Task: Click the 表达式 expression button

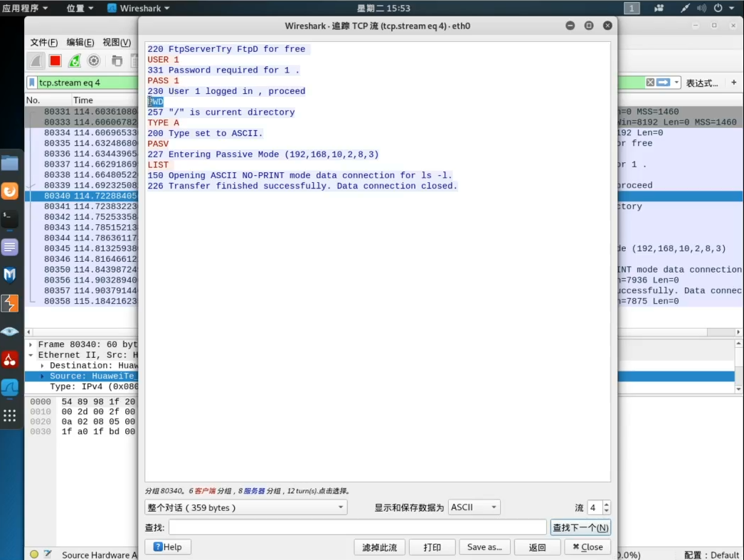Action: pyautogui.click(x=702, y=83)
